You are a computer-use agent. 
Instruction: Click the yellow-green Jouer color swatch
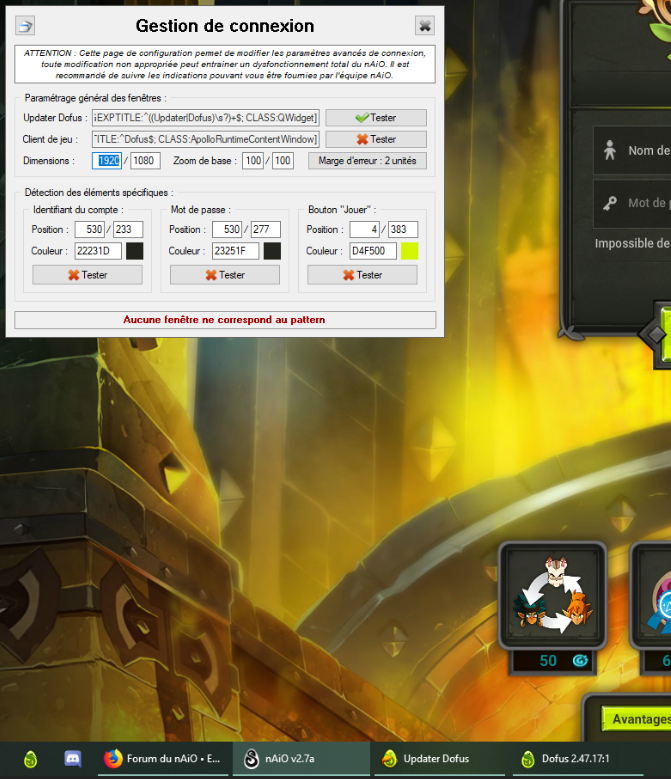410,251
